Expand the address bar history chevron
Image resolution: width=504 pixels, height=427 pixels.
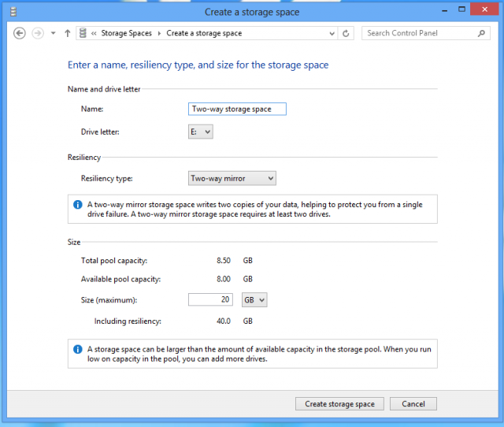(332, 33)
